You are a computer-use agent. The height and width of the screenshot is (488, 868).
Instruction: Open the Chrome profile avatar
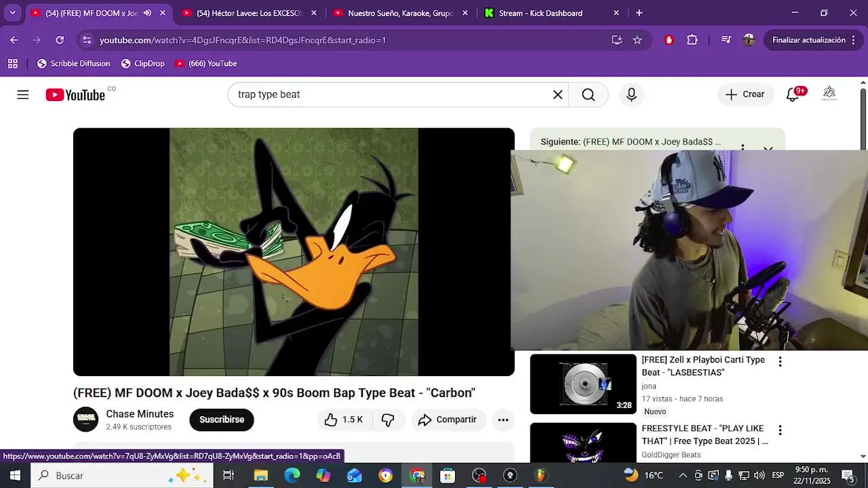click(x=749, y=40)
